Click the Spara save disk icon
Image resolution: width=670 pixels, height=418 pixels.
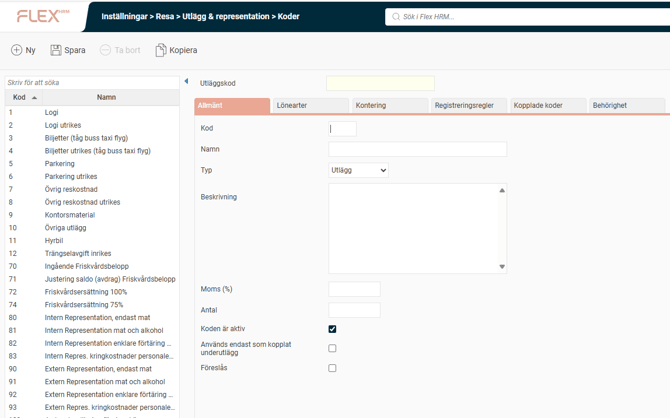point(56,50)
